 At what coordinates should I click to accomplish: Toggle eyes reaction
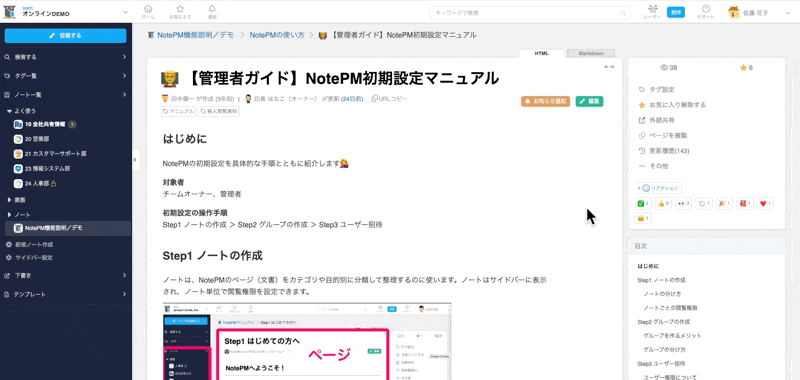point(684,204)
